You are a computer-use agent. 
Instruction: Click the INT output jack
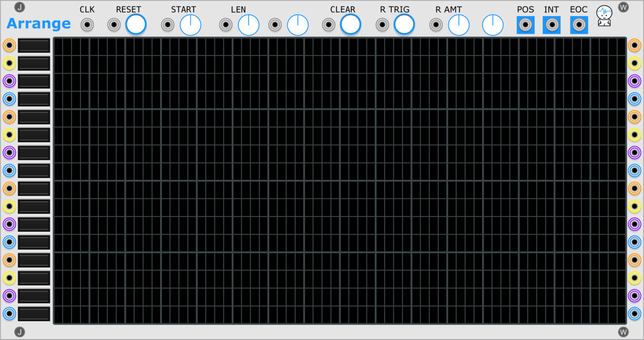(552, 25)
